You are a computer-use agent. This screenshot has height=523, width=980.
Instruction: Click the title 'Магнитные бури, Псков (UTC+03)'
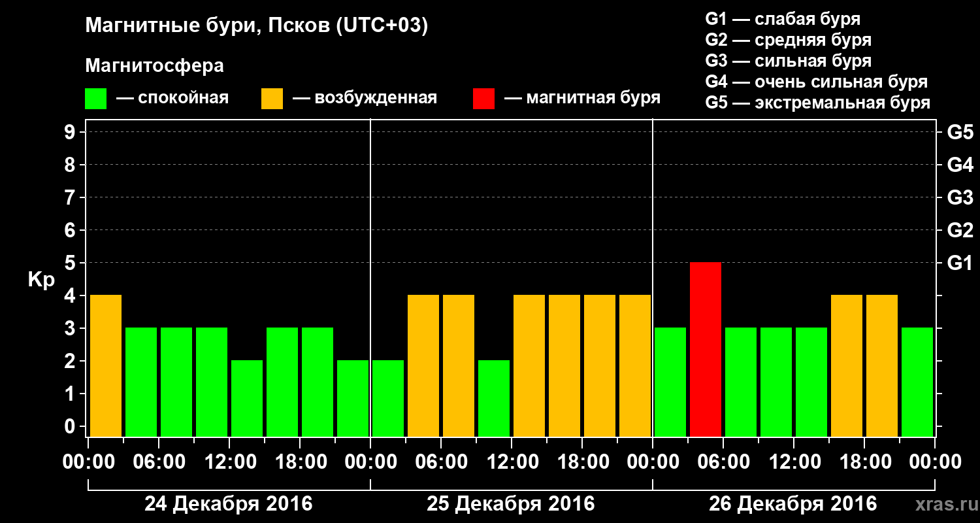coord(257,27)
